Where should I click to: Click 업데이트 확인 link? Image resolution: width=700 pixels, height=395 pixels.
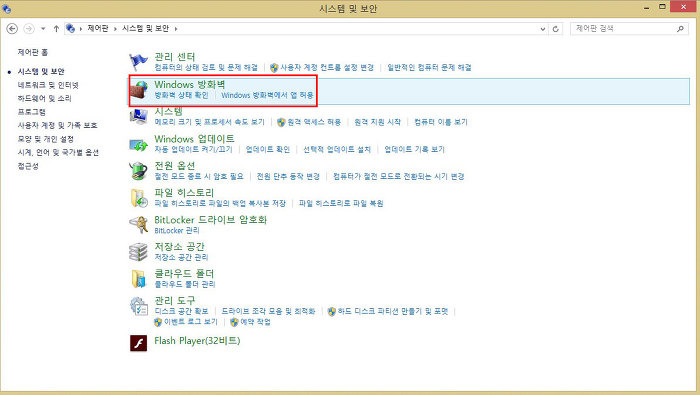tap(268, 149)
